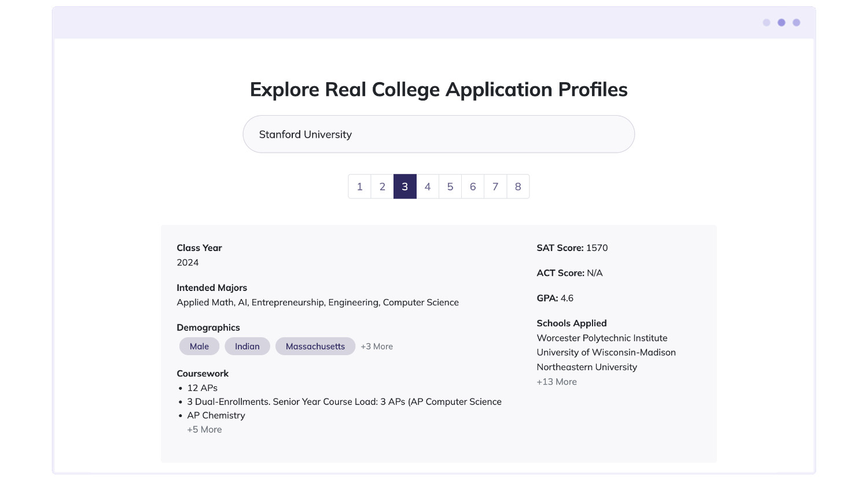
Task: Expand the +5 More coursework items
Action: (204, 429)
